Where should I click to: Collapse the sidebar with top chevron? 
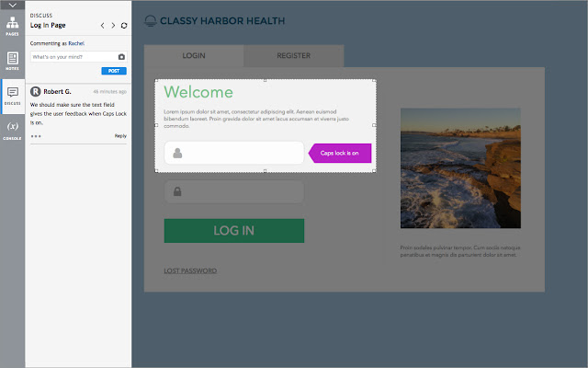point(12,5)
